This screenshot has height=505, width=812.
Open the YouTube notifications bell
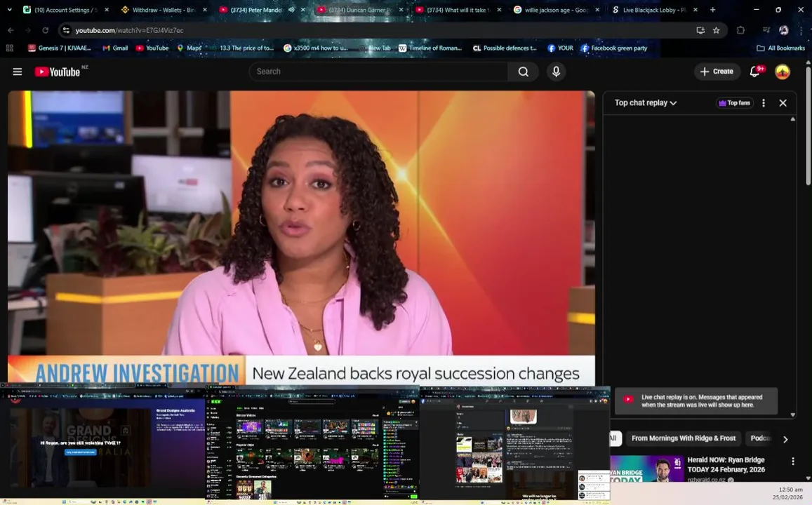pyautogui.click(x=755, y=72)
